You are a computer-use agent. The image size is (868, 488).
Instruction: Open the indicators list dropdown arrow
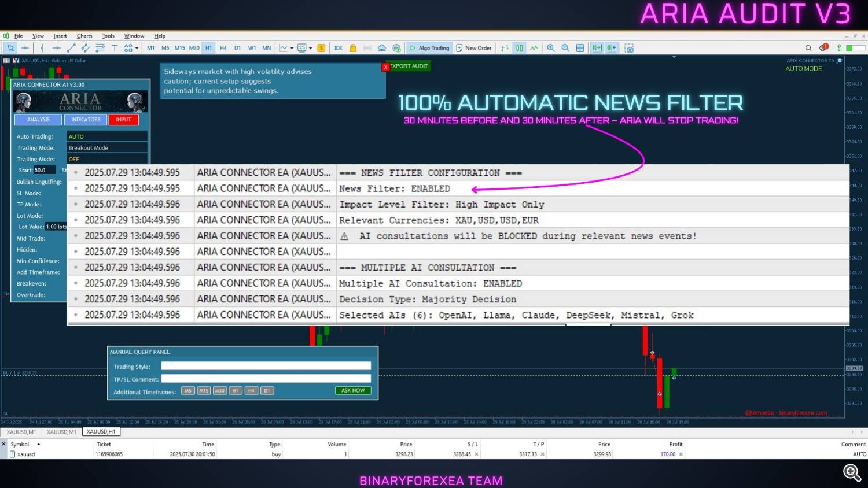pos(292,48)
